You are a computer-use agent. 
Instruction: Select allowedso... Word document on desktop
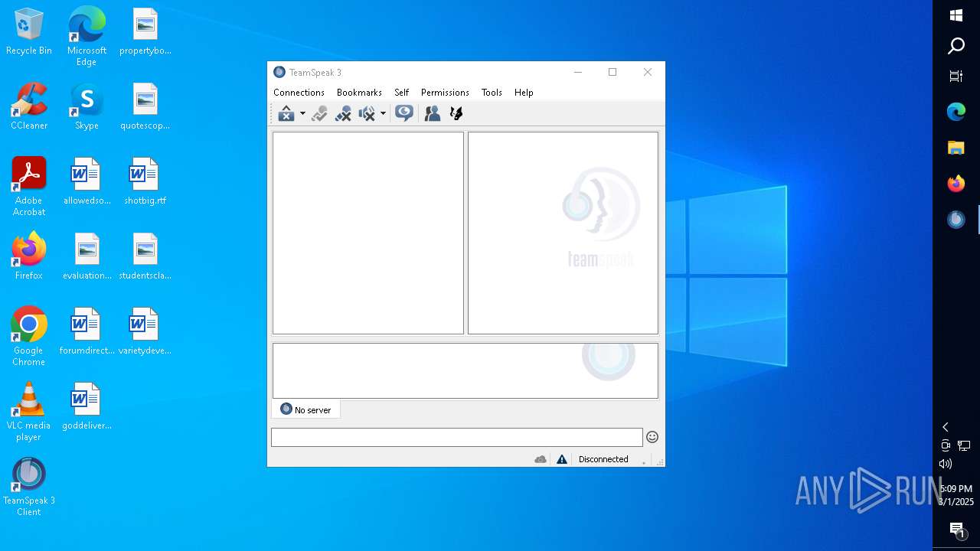87,181
